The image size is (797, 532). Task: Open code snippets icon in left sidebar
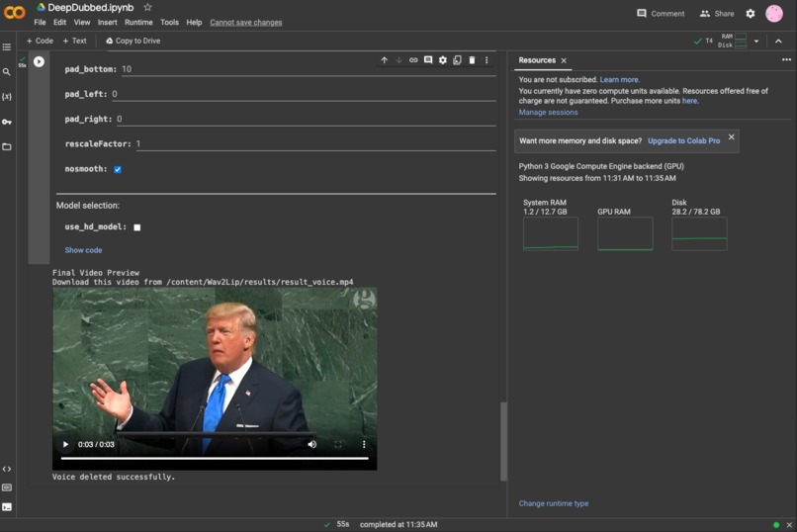pos(7,469)
